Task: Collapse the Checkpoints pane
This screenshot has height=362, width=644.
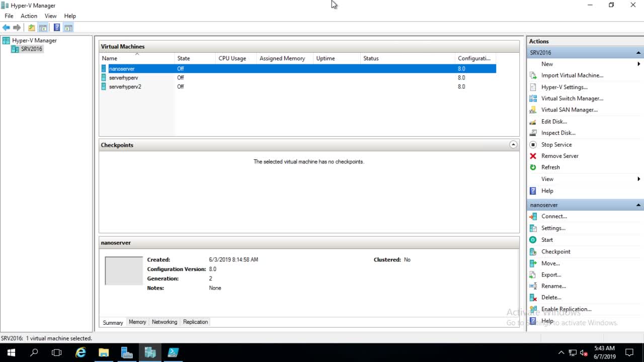Action: coord(513,145)
